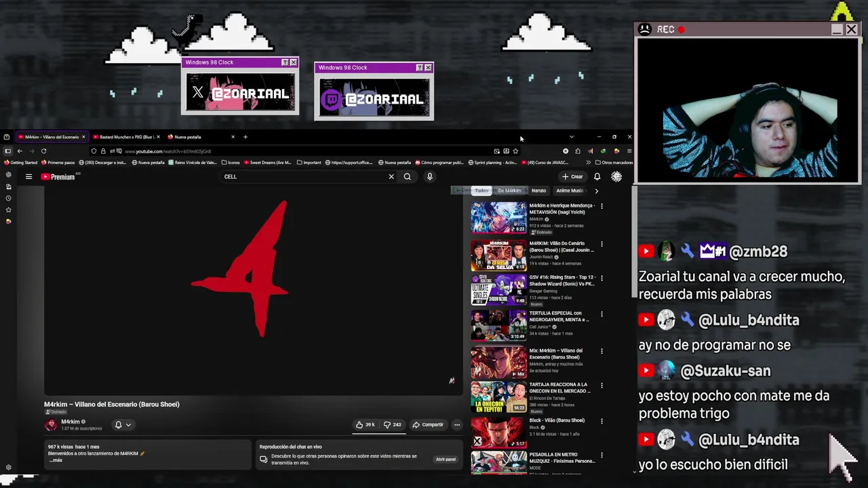Switch to Bastard Munchen x PXG tab

point(127,137)
